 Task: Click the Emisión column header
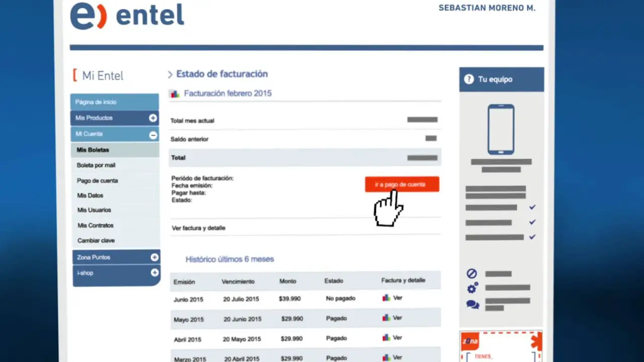pos(184,282)
